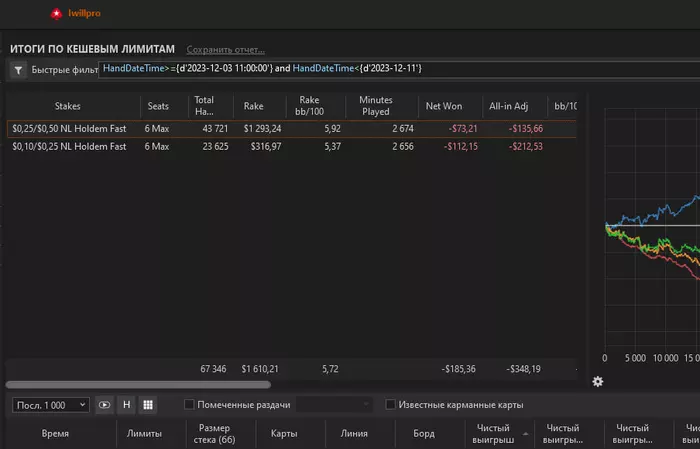Click the HandDateTime filter expression field

click(x=399, y=69)
